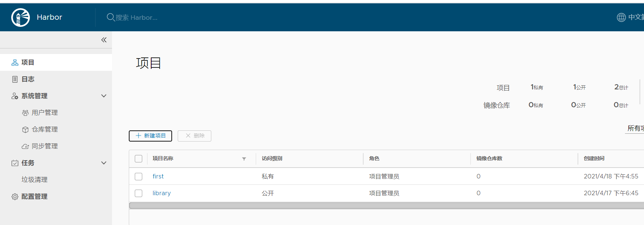644x225 pixels.
Task: Click the Harbor title text
Action: (49, 17)
